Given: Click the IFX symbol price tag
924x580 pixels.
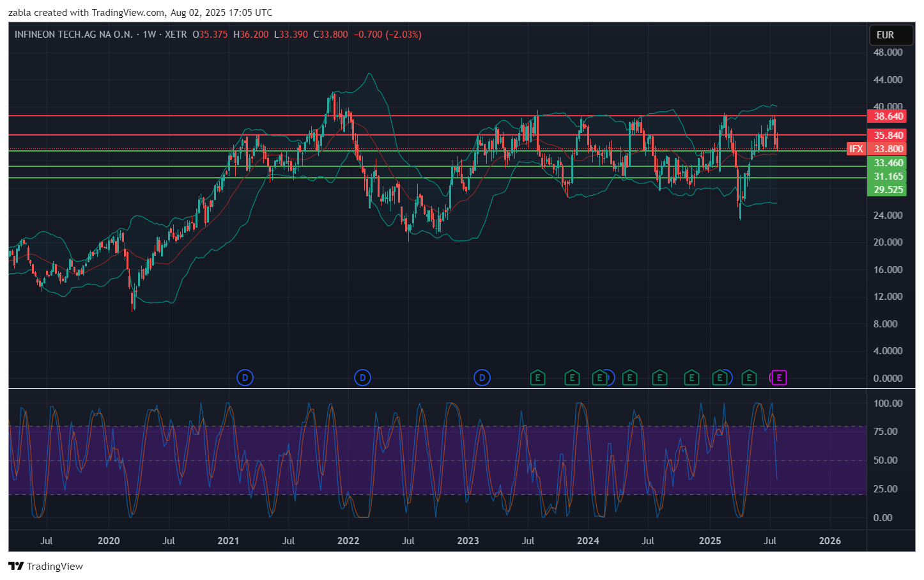Looking at the screenshot, I should (856, 149).
